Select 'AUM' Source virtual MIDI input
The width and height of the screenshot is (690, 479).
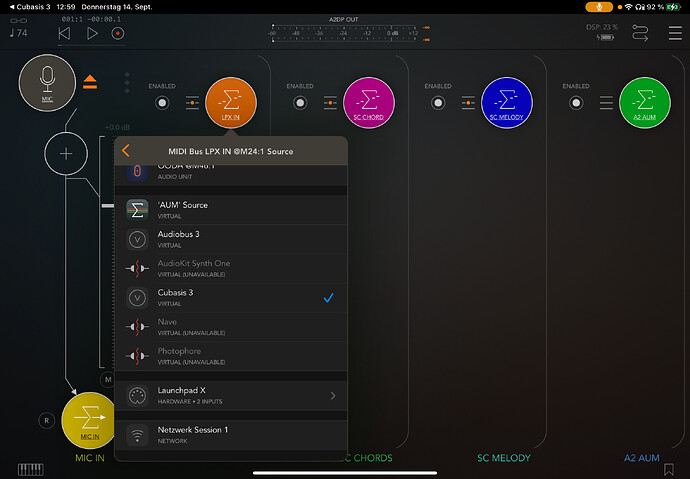point(231,210)
